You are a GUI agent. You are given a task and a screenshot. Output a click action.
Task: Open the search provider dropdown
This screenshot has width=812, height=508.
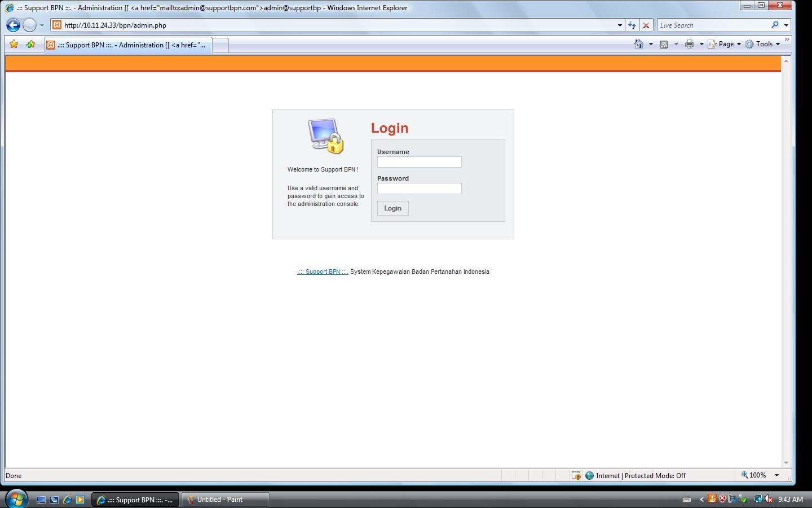pyautogui.click(x=786, y=25)
